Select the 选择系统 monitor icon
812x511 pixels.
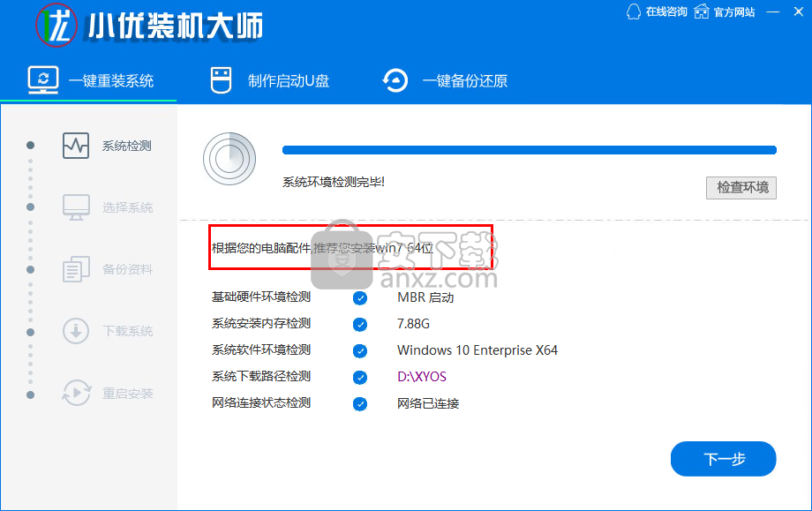click(76, 207)
